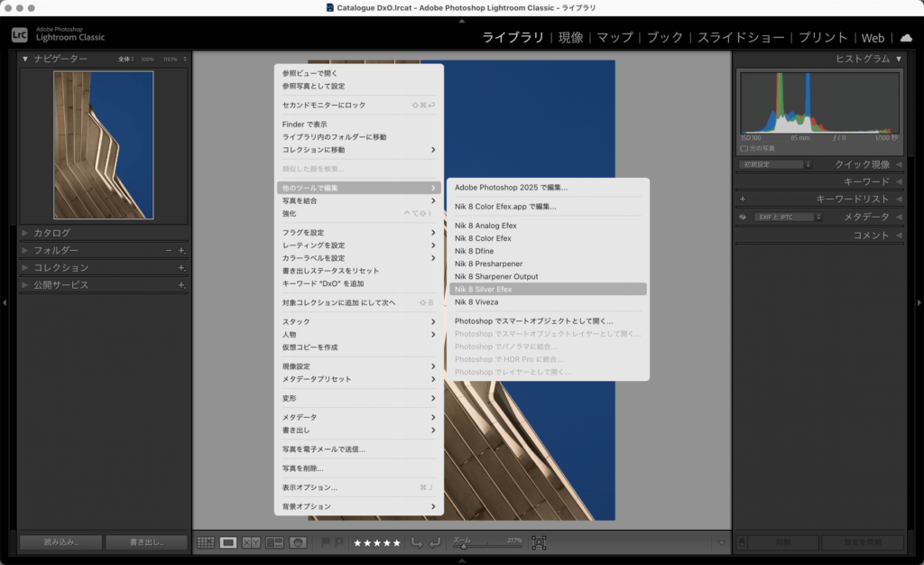Click the navigator preview thumbnail
The image size is (924, 565).
(104, 145)
